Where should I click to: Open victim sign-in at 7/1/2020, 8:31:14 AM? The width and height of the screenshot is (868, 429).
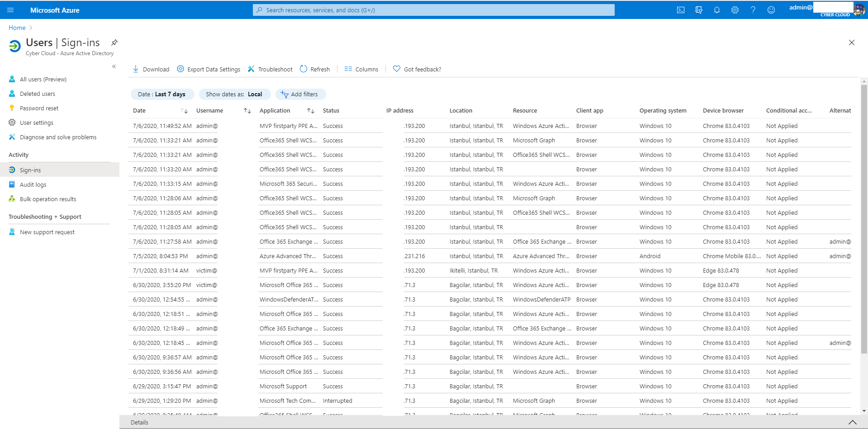[490, 270]
